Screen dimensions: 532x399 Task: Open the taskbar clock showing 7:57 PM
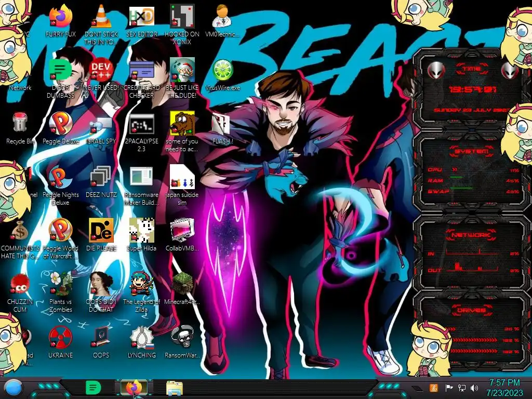point(504,388)
